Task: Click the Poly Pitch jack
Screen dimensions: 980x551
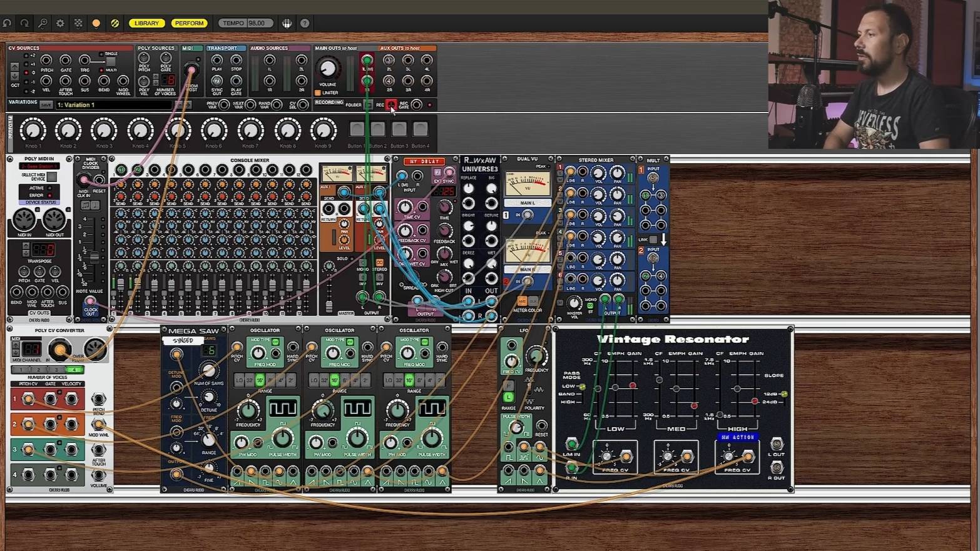Action: coord(144,59)
